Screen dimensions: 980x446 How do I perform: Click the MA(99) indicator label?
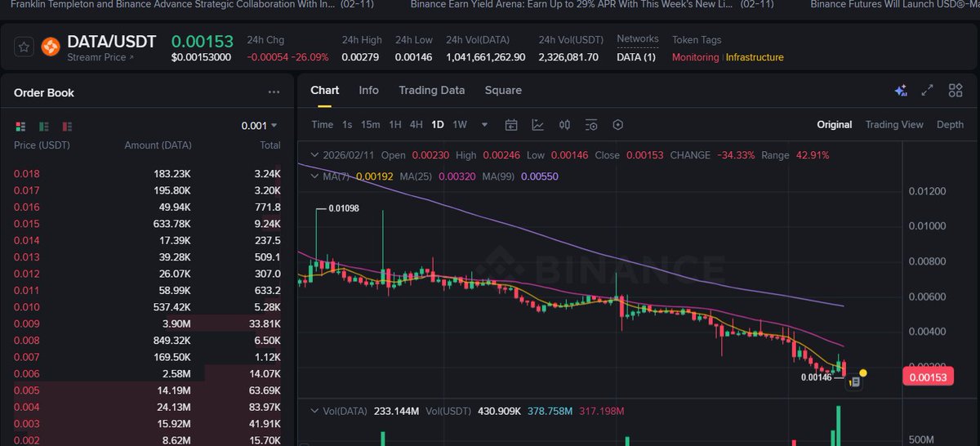pos(499,176)
